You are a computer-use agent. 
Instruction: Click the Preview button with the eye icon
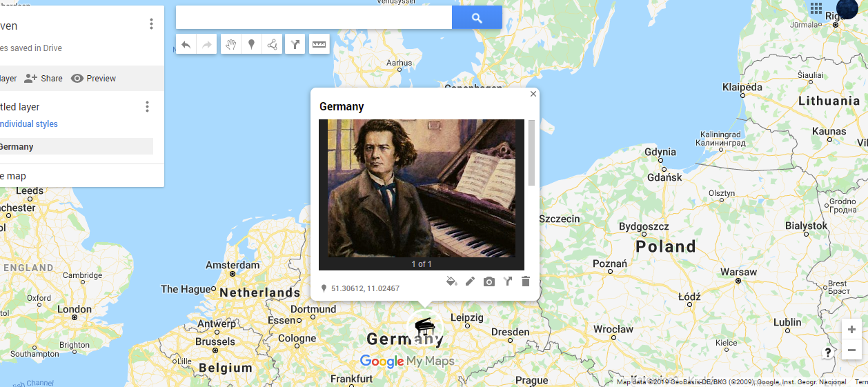click(93, 79)
